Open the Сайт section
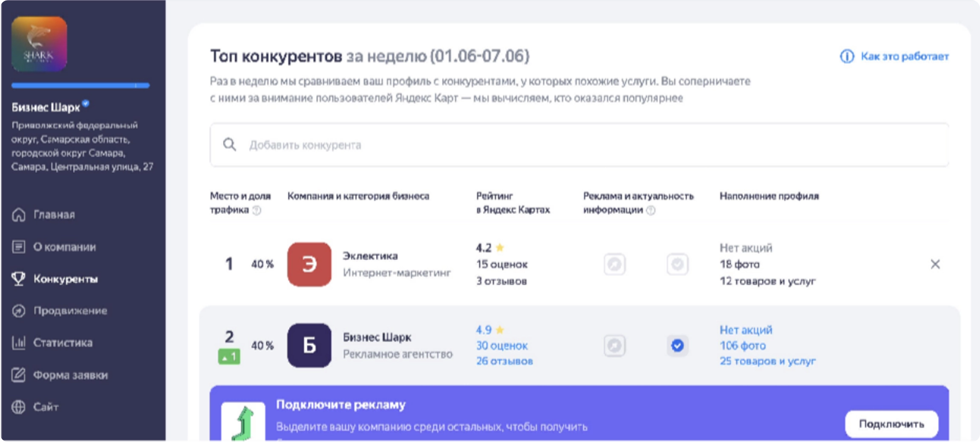The height and width of the screenshot is (442, 980). tap(46, 407)
